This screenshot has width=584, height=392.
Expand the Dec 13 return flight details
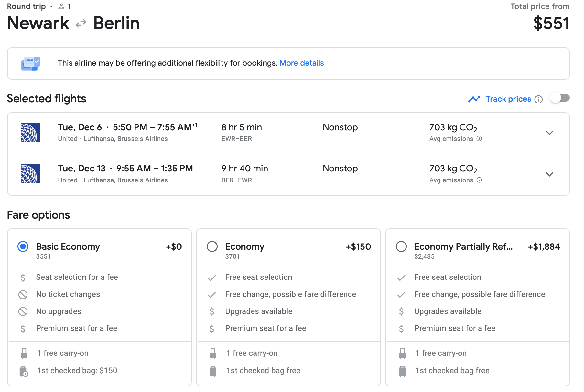pyautogui.click(x=549, y=174)
